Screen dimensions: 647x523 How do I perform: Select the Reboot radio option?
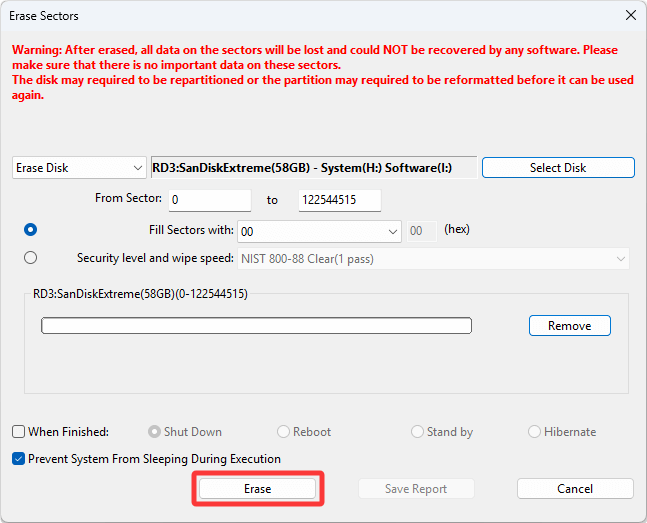pyautogui.click(x=283, y=432)
